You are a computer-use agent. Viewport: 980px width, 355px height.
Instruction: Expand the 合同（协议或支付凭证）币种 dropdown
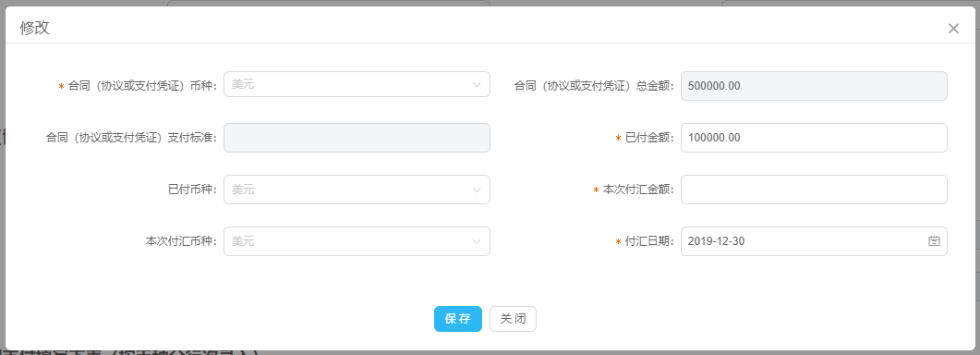tap(357, 84)
